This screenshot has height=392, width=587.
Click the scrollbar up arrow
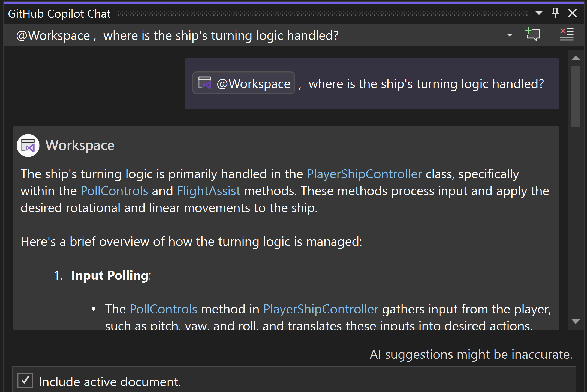pos(576,58)
